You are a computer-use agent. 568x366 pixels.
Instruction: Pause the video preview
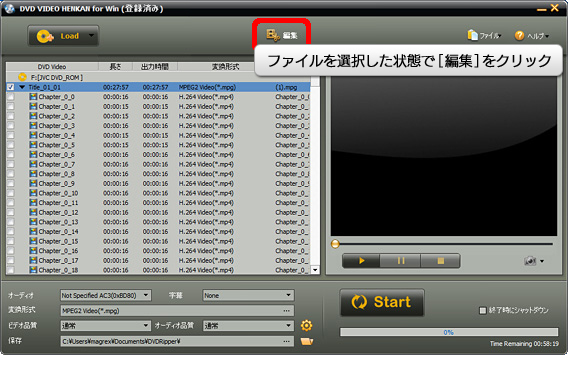[x=401, y=261]
